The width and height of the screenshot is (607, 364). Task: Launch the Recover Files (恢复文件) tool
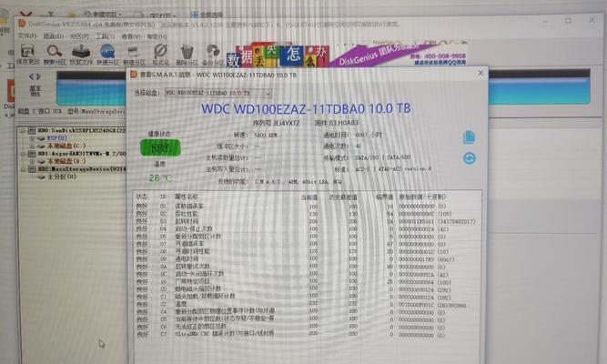click(81, 55)
